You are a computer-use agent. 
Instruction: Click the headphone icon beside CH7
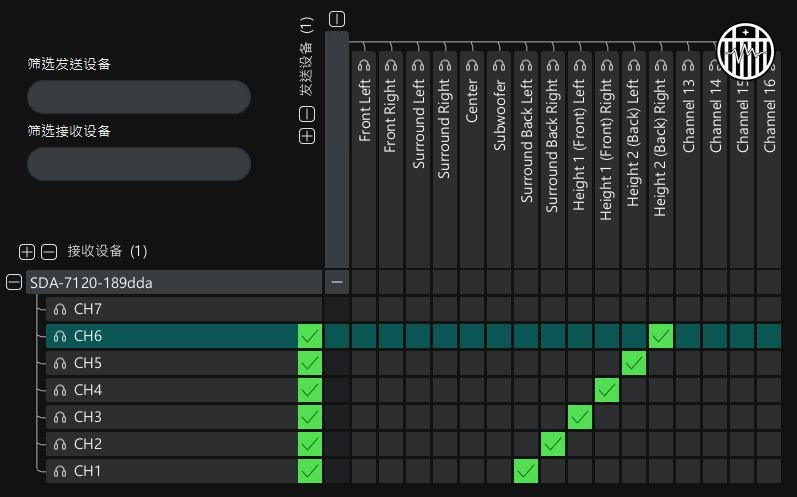pyautogui.click(x=60, y=309)
